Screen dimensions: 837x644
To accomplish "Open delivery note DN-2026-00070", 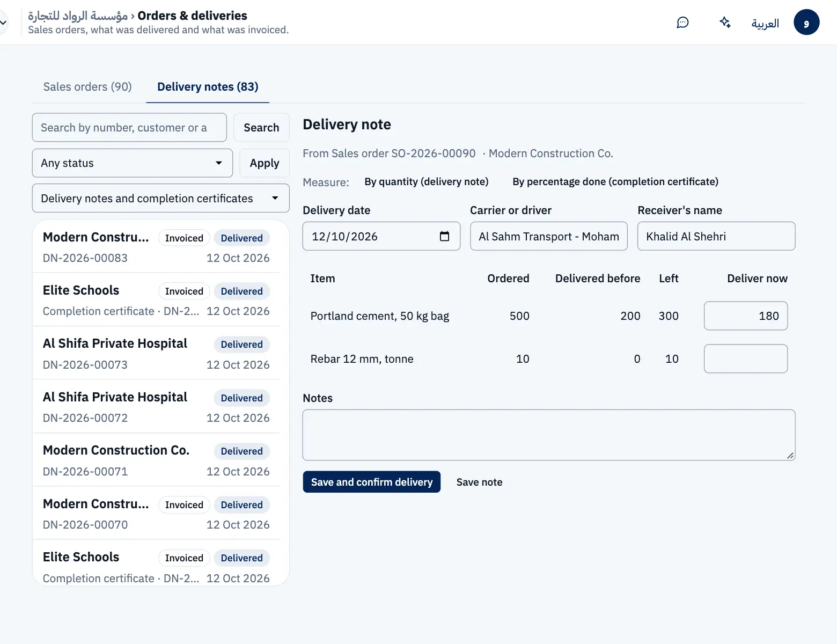I will pyautogui.click(x=156, y=514).
